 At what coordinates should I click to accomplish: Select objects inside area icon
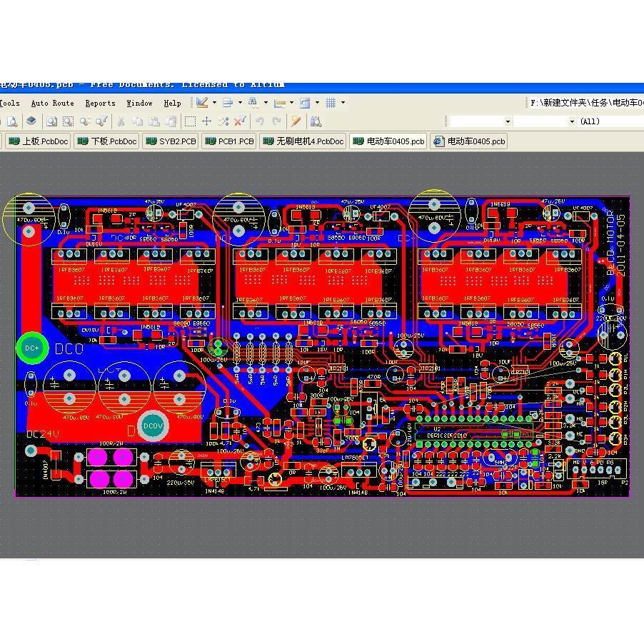[190, 121]
